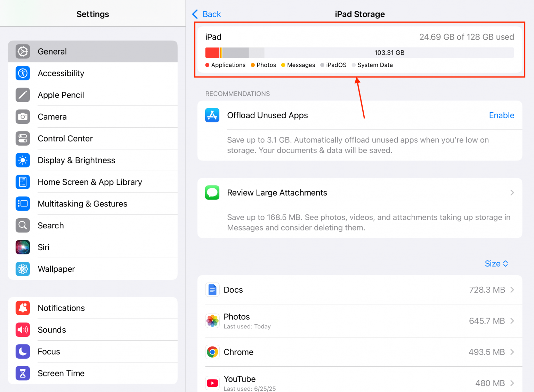Open the Chrome app icon in storage list
The image size is (534, 392).
tap(212, 352)
